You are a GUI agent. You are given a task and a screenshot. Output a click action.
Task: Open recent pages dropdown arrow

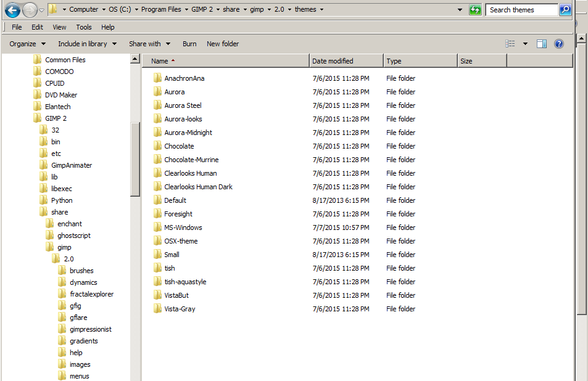pyautogui.click(x=41, y=10)
